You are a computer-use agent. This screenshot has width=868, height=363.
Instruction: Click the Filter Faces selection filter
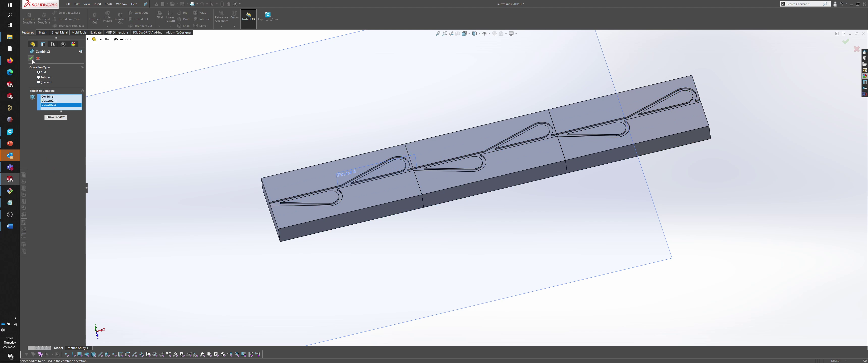coord(80,354)
